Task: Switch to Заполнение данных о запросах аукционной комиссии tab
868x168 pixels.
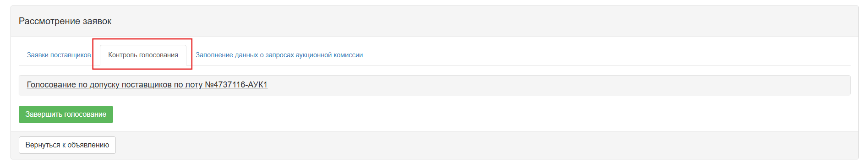Action: coord(279,55)
